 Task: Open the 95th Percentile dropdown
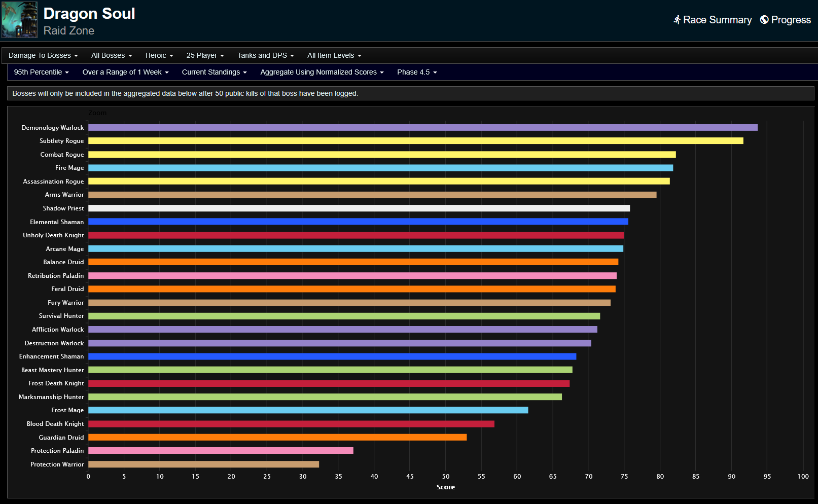[x=41, y=72]
